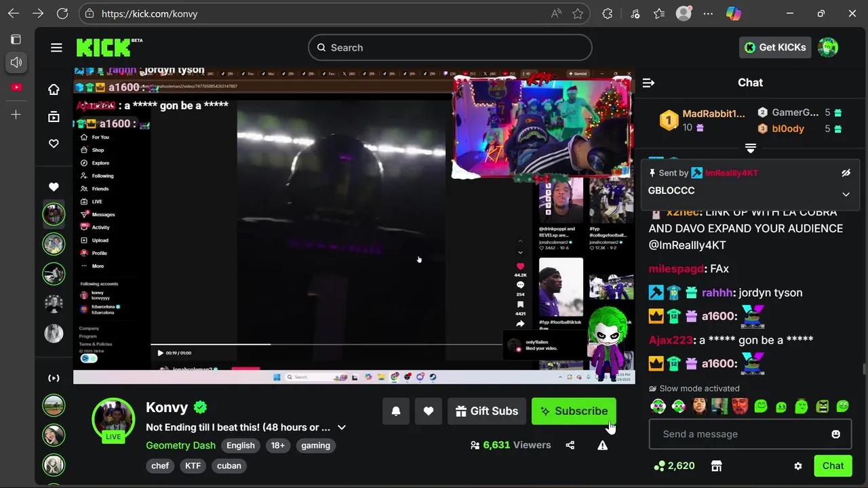
Task: Click the gaming tag
Action: coord(315,445)
